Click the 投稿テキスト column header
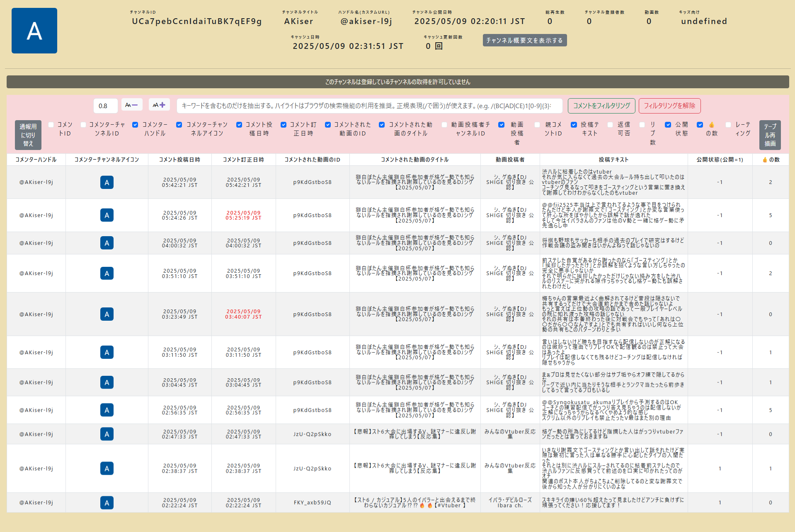 (x=613, y=160)
